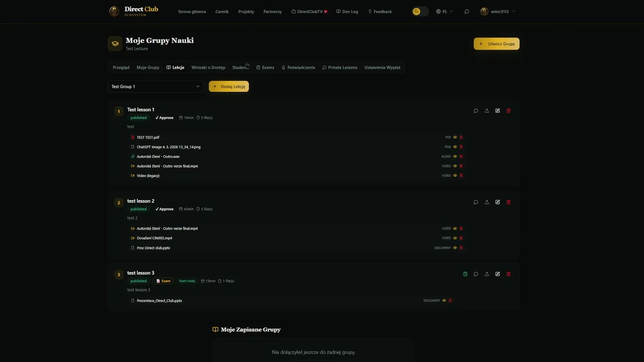Toggle visibility of lesson 1 Outro verze final.mp4
This screenshot has width=644, height=362.
click(455, 166)
